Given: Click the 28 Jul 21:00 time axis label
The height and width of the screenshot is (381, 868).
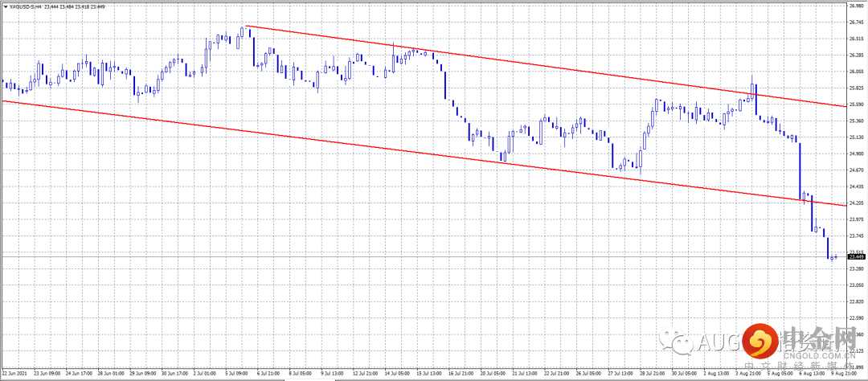Looking at the screenshot, I should click(650, 374).
